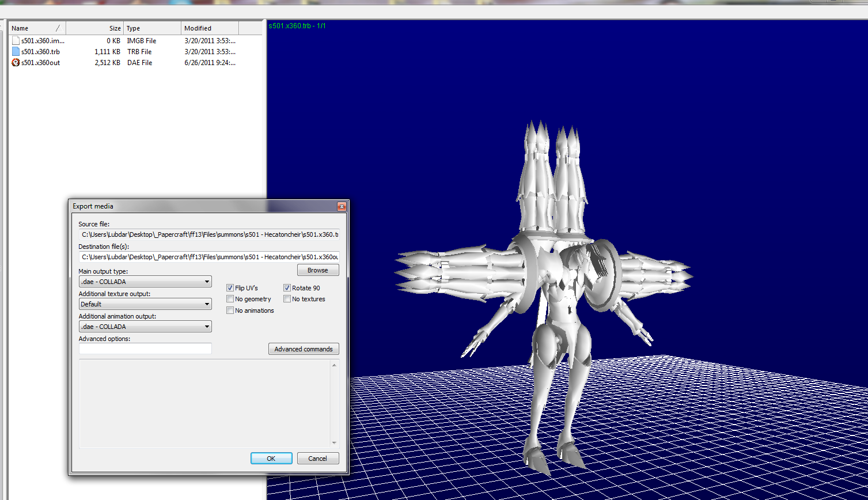Click the export log scrollbar up arrow

click(x=335, y=365)
